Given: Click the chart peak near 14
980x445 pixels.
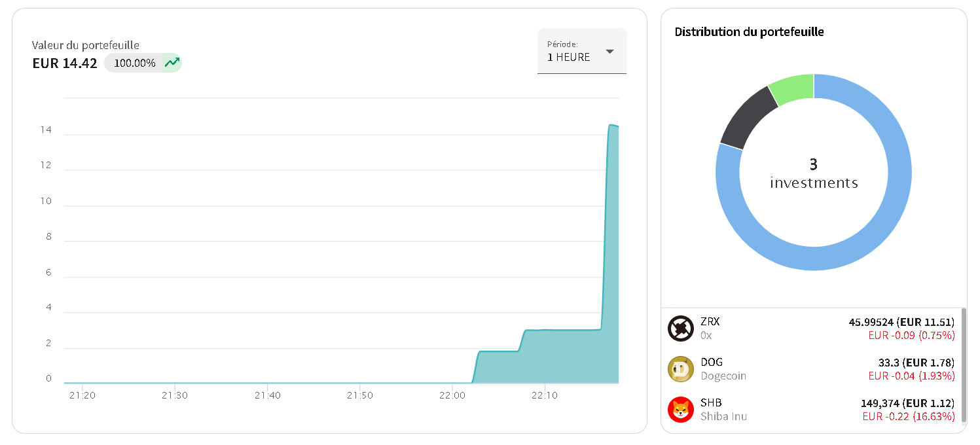Looking at the screenshot, I should point(613,126).
